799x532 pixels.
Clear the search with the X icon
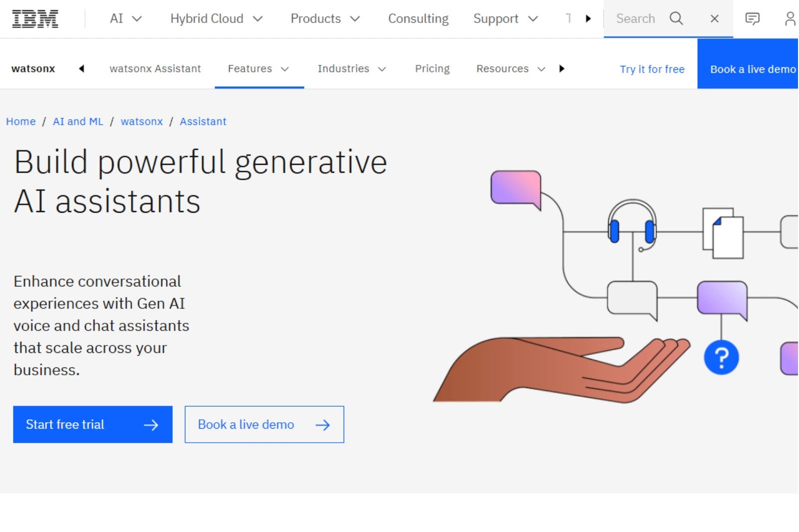[x=714, y=18]
